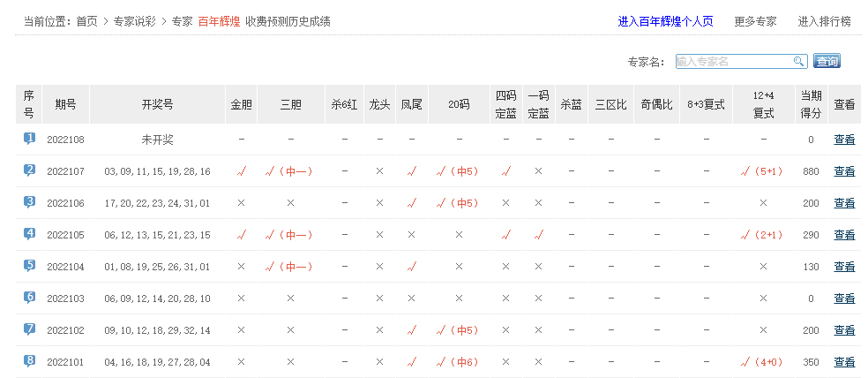Click 专家说彩 breadcrumb link

click(x=134, y=21)
